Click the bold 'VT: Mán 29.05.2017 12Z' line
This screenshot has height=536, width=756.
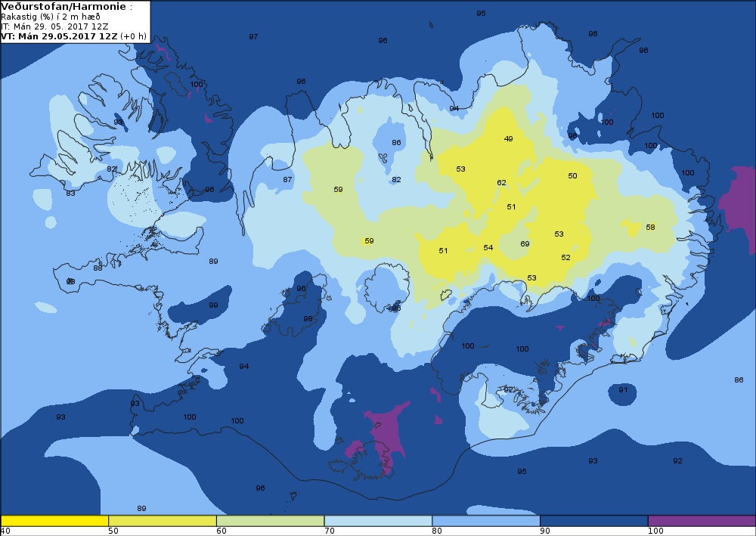[59, 36]
